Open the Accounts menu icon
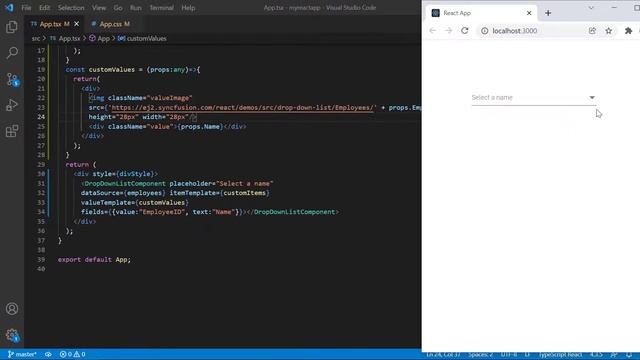Screen dimensions: 640x360 pyautogui.click(x=12, y=309)
